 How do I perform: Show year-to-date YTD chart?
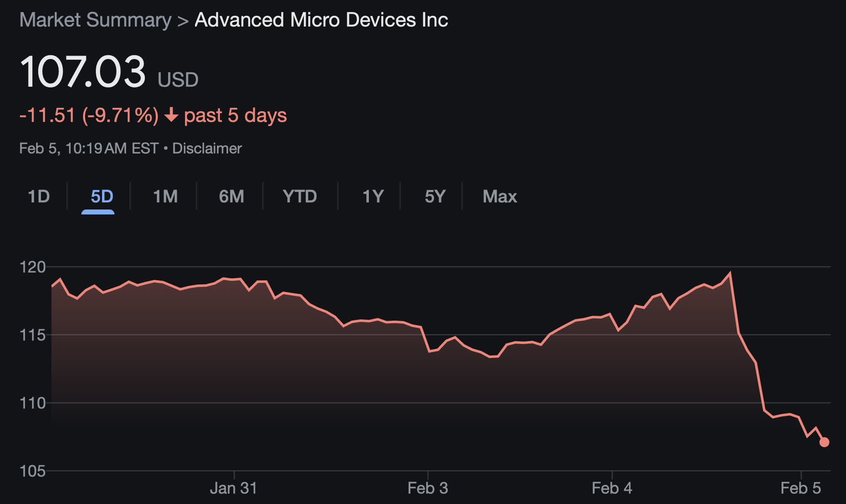(300, 196)
